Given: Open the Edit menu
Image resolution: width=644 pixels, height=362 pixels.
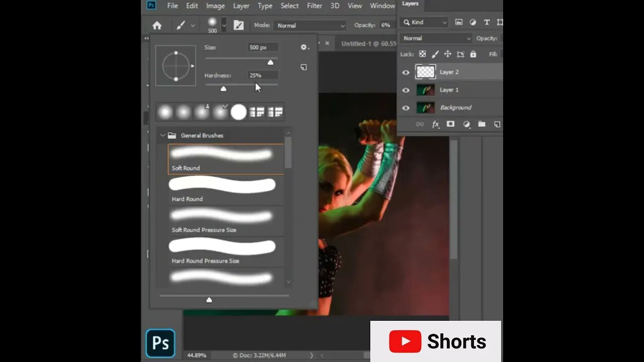Looking at the screenshot, I should click(192, 6).
